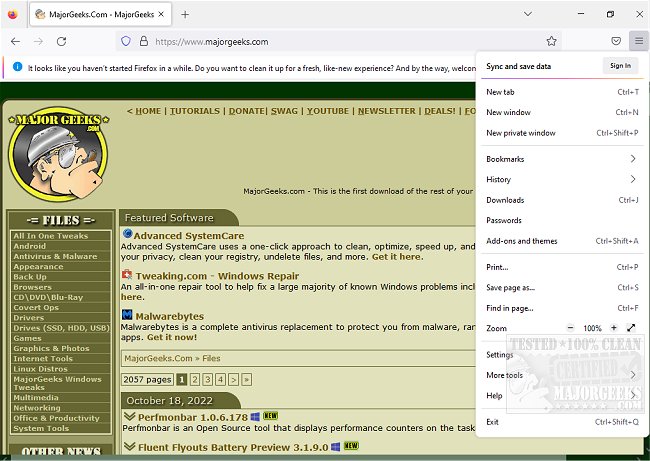650x461 pixels.
Task: Close the hamburger application menu button
Action: coord(638,41)
